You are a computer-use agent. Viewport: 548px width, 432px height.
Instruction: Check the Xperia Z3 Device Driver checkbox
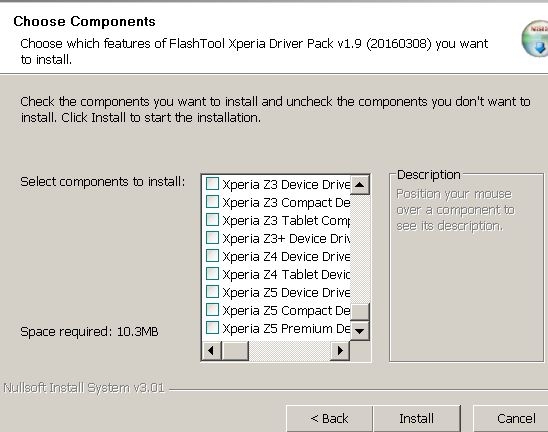(212, 183)
